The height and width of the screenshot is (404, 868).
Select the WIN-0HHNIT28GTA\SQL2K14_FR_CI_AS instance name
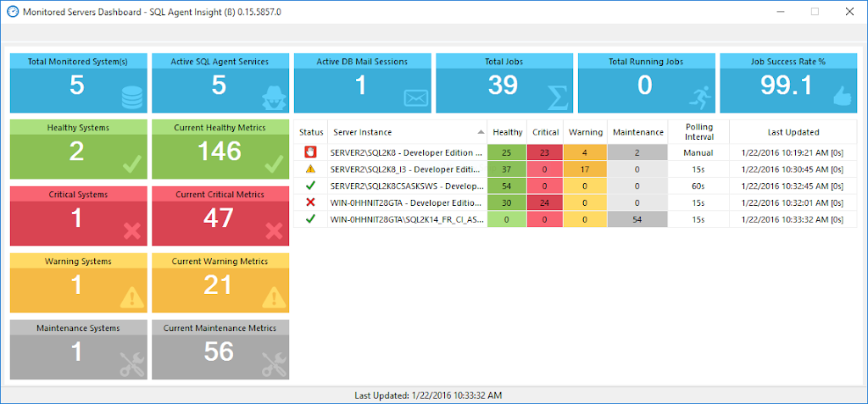[406, 219]
